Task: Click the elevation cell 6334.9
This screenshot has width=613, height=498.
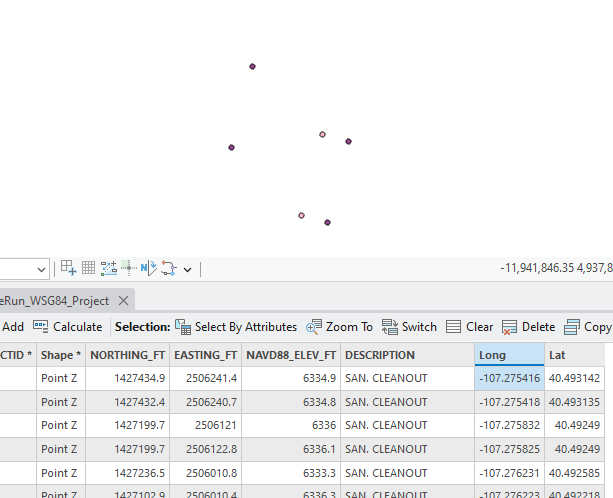Action: coord(291,378)
